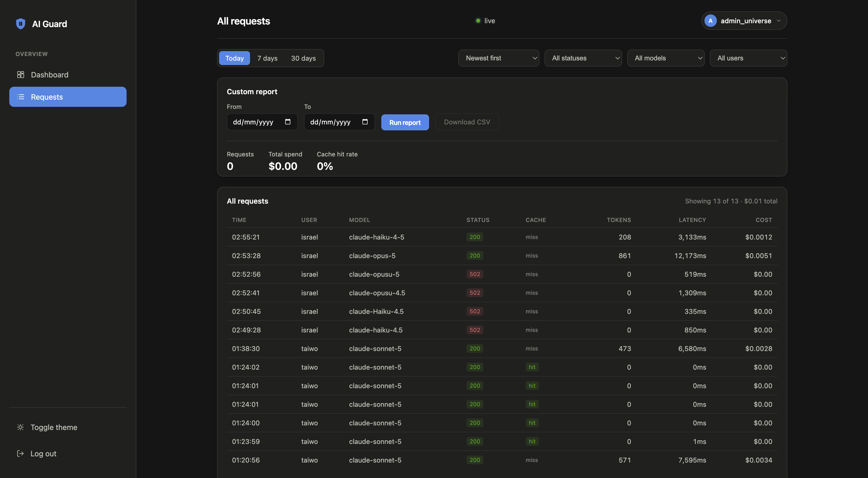The image size is (868, 478).
Task: Sort by the TIME column header
Action: [239, 220]
